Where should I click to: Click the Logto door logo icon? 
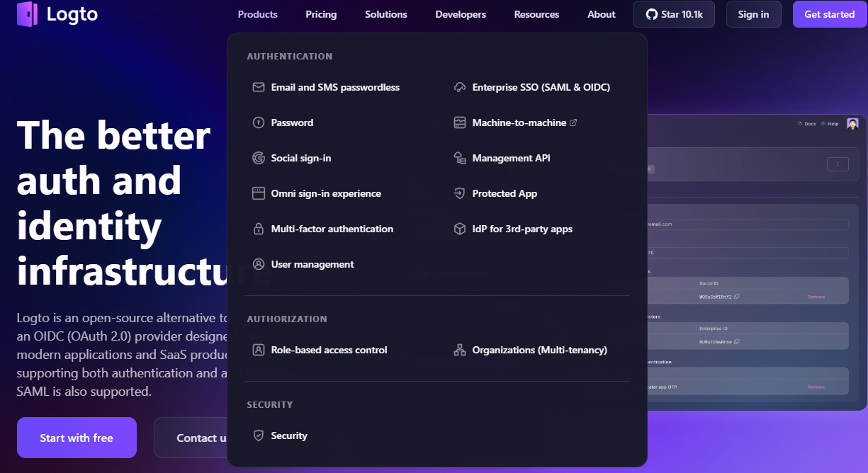(x=28, y=13)
